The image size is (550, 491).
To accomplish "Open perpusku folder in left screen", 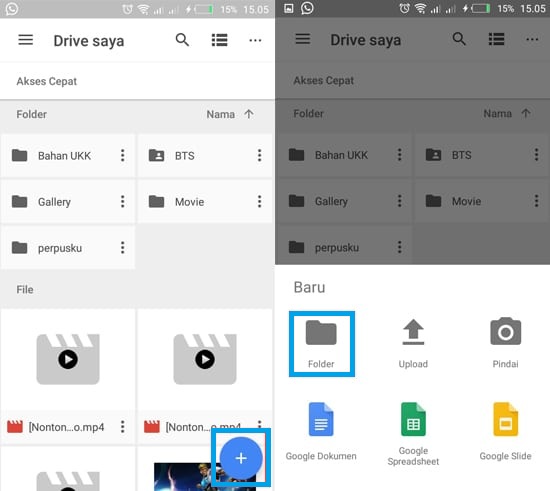I will tap(68, 248).
